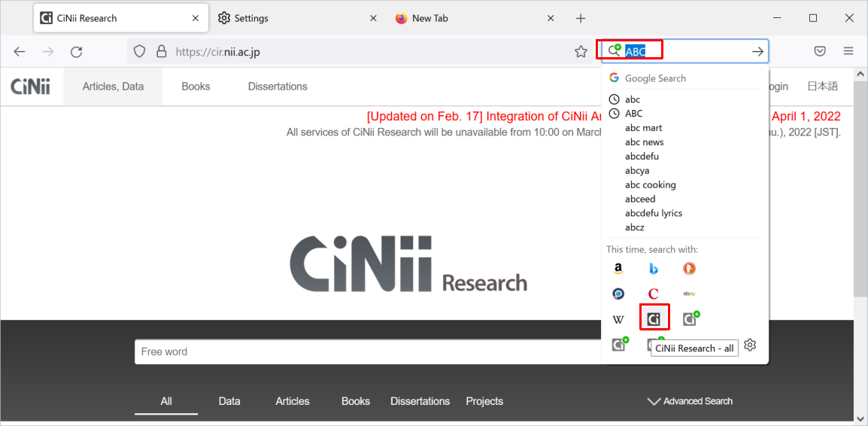The height and width of the screenshot is (426, 868).
Task: Open the Dissertations section in the header
Action: [278, 87]
